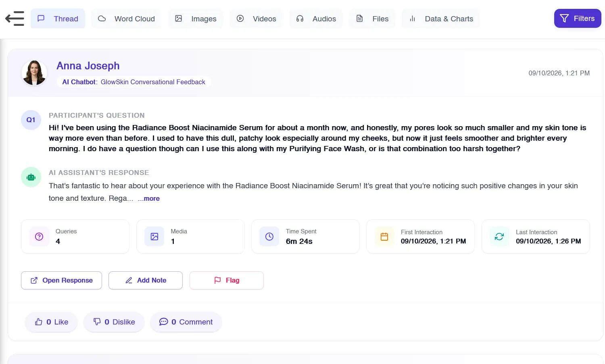Viewport: 605px width, 364px height.
Task: View the Data & Charts tab
Action: coord(441,19)
